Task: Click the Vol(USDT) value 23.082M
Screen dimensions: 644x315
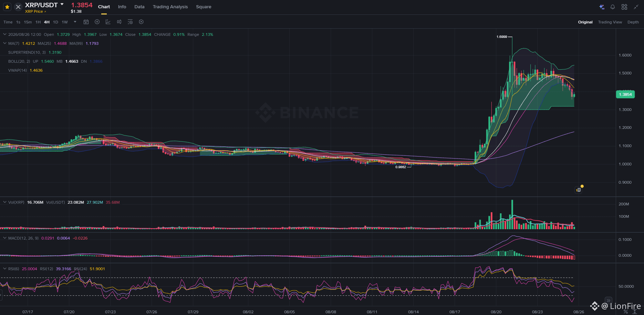Action: click(x=76, y=202)
